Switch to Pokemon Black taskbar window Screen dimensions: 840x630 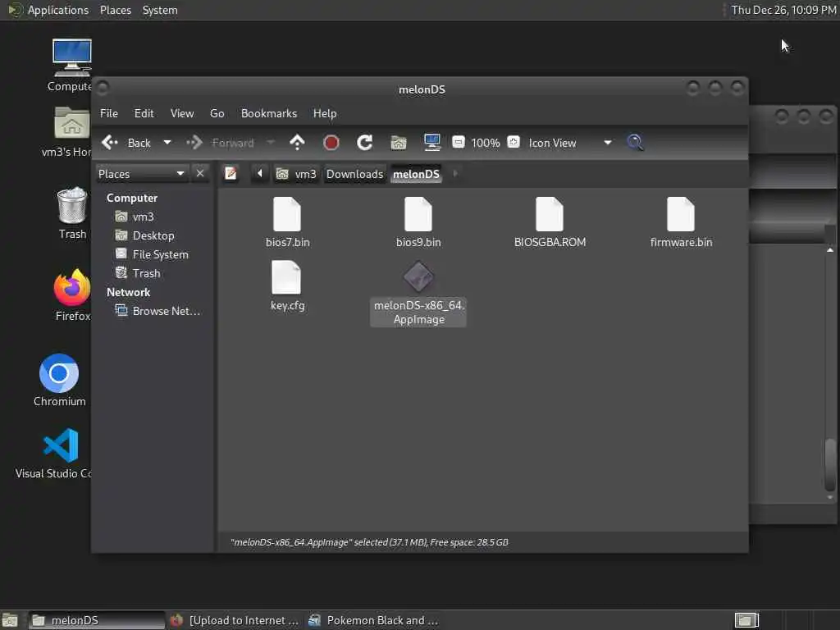[x=373, y=620]
